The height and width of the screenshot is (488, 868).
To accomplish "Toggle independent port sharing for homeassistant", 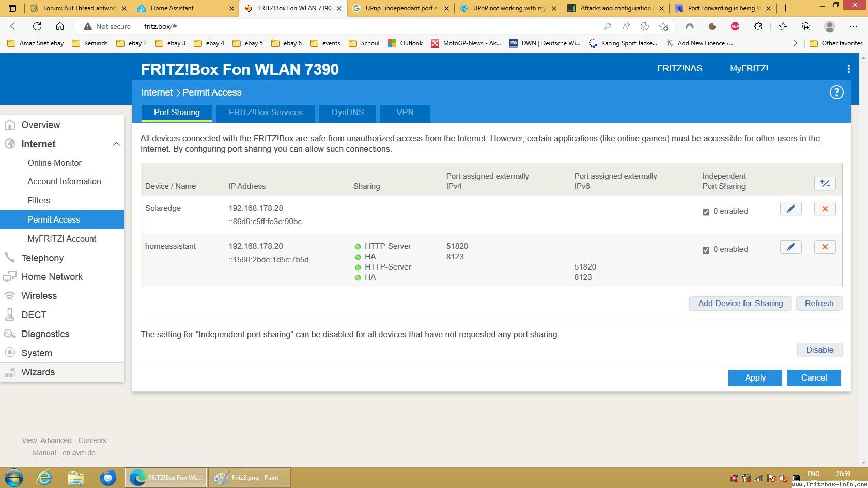I will (706, 250).
